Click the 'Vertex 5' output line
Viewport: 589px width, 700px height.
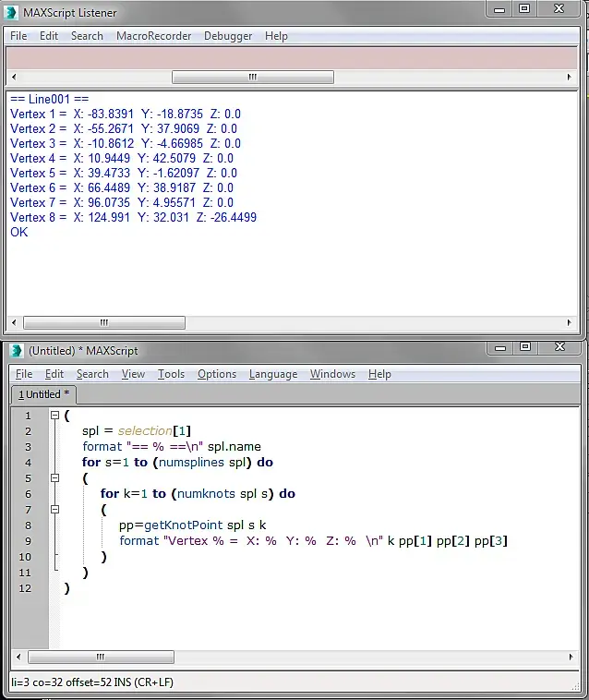tap(124, 173)
